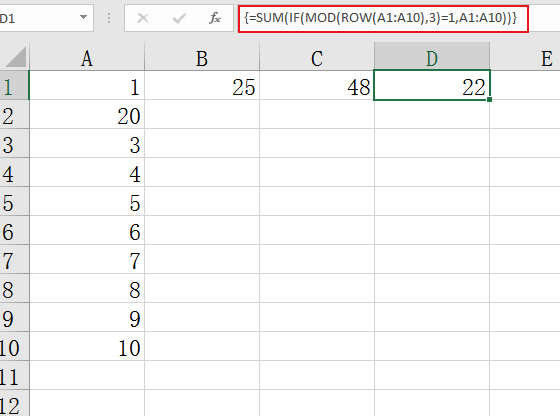Click the Select All triangle corner
The height and width of the screenshot is (416, 560).
[16, 56]
